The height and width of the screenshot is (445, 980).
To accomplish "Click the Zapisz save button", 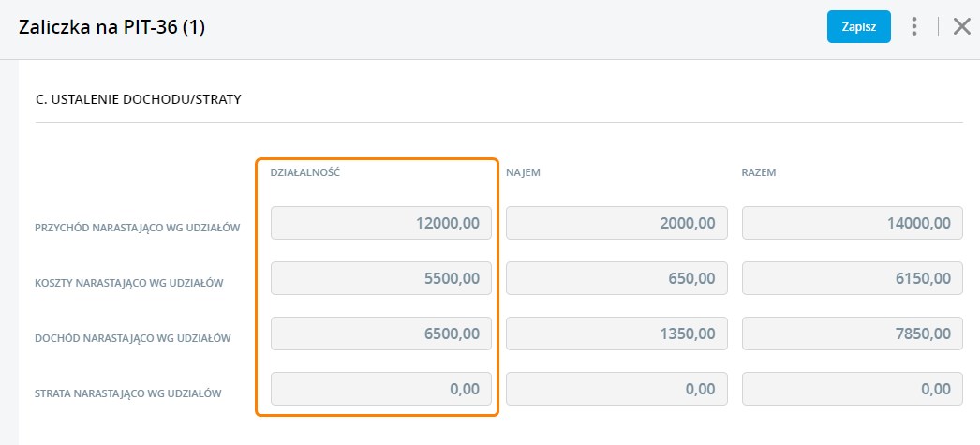I will 858,27.
